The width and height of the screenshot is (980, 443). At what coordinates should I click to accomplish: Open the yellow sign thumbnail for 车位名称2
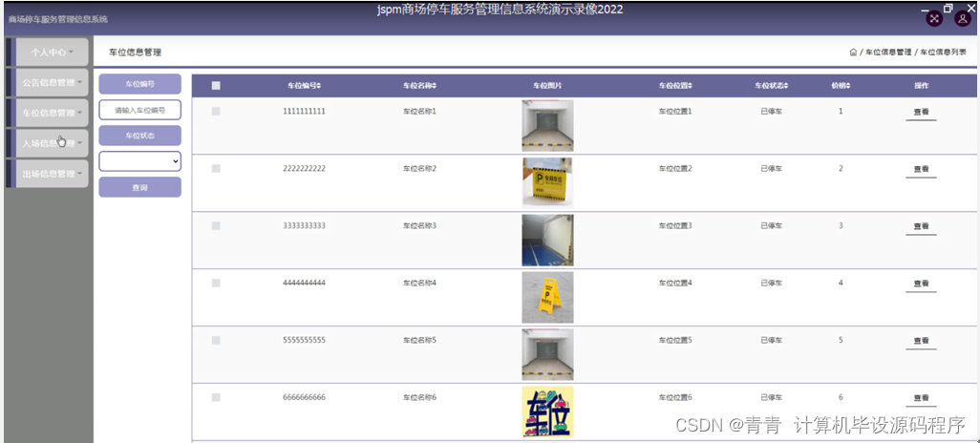[x=547, y=182]
